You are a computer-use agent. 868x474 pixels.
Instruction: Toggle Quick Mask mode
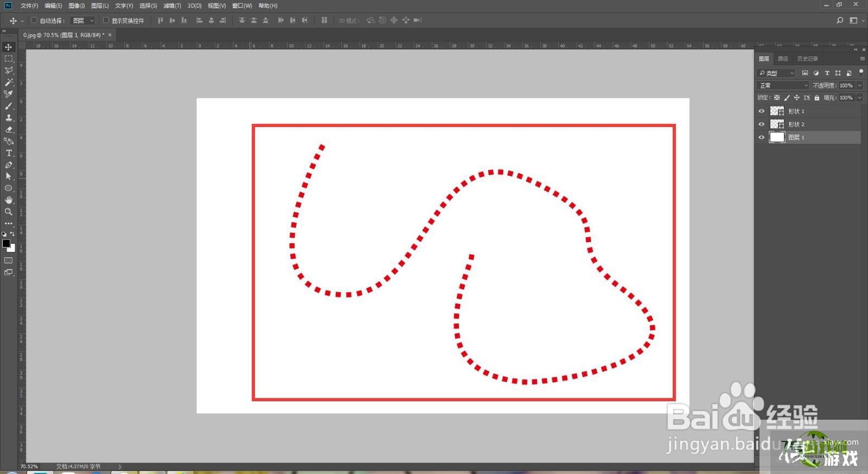[9, 261]
